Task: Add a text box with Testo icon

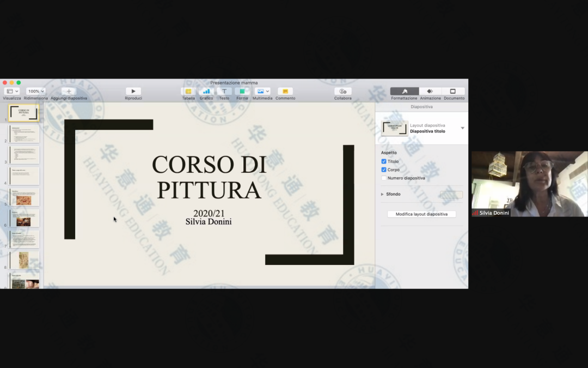Action: pyautogui.click(x=224, y=91)
